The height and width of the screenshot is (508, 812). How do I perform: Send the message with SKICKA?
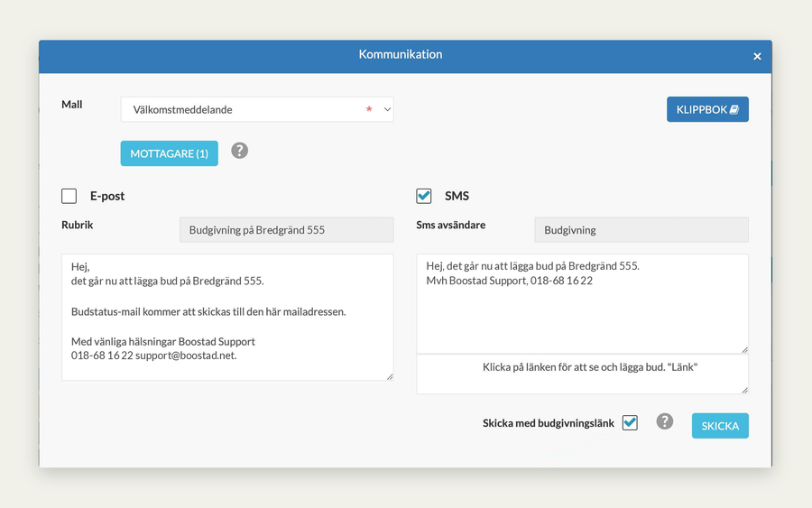click(x=720, y=426)
